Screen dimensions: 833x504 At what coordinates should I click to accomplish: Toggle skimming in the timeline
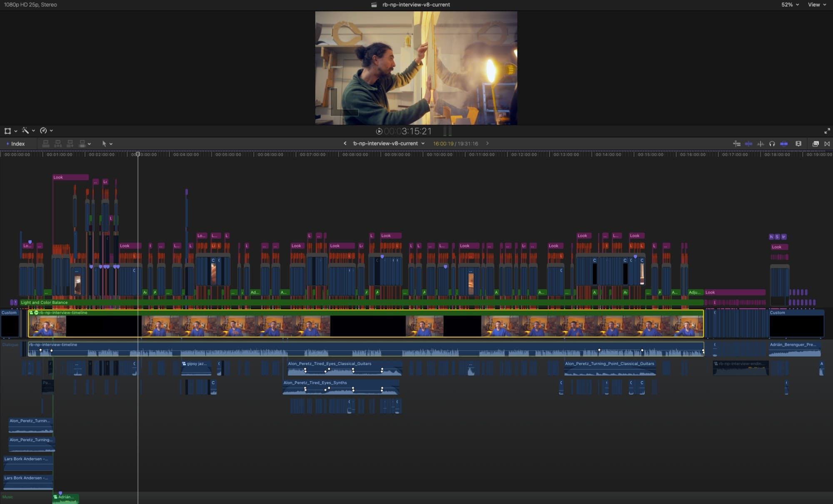[748, 144]
